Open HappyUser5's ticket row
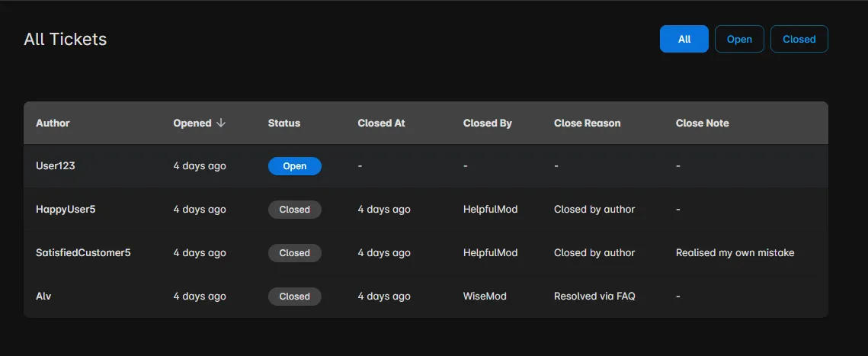 coord(66,210)
